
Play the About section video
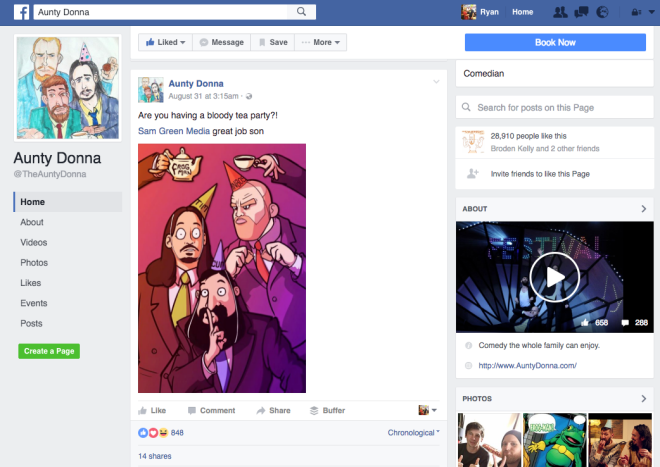pyautogui.click(x=554, y=277)
